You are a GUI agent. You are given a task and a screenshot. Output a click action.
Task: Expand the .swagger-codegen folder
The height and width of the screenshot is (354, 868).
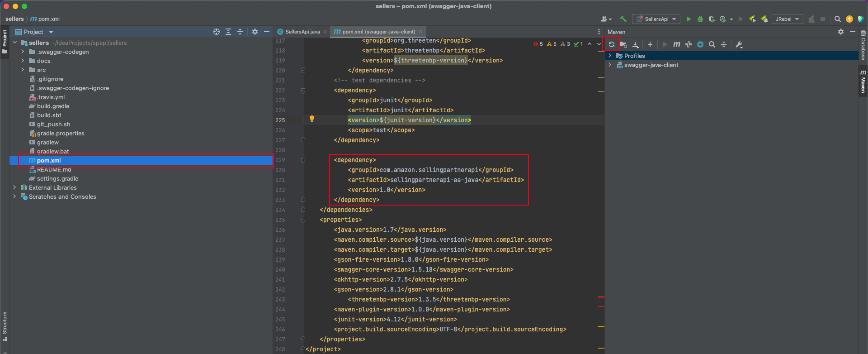23,52
